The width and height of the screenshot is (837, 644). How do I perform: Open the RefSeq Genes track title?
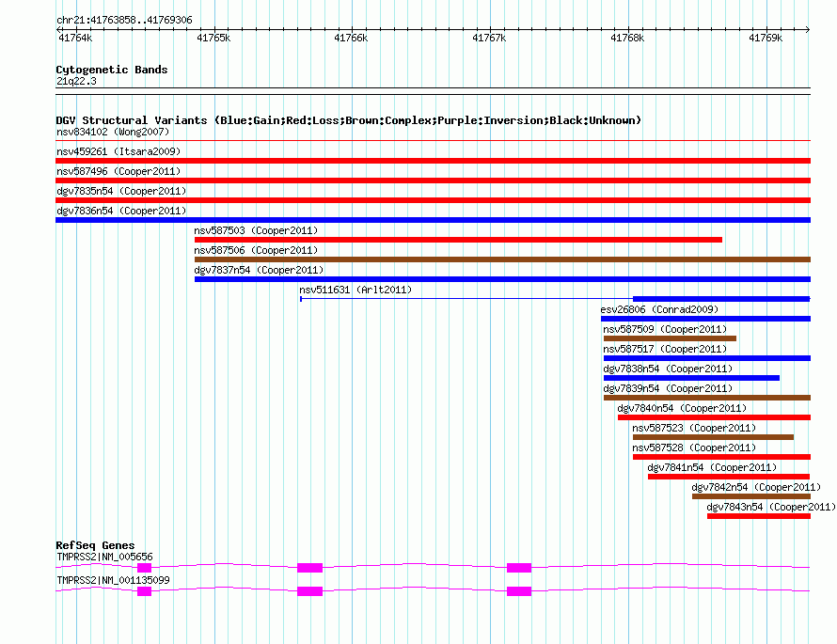point(95,545)
